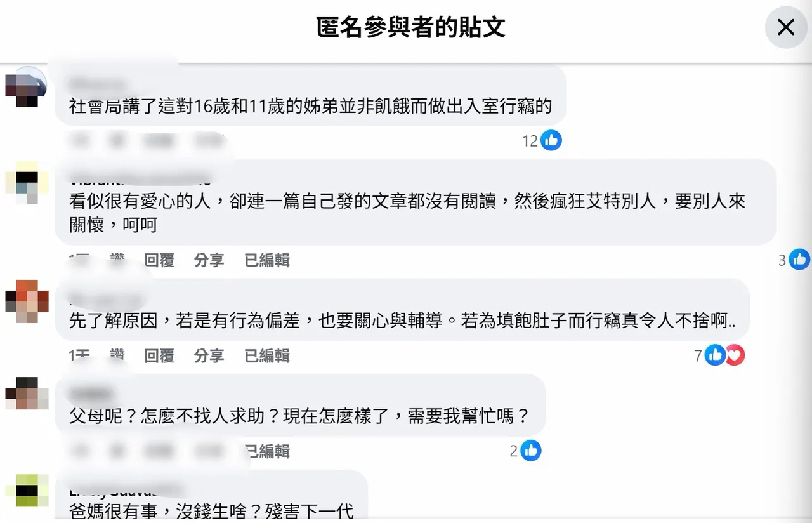The image size is (812, 523).
Task: Close the anonymous participant post dialog
Action: pos(786,27)
